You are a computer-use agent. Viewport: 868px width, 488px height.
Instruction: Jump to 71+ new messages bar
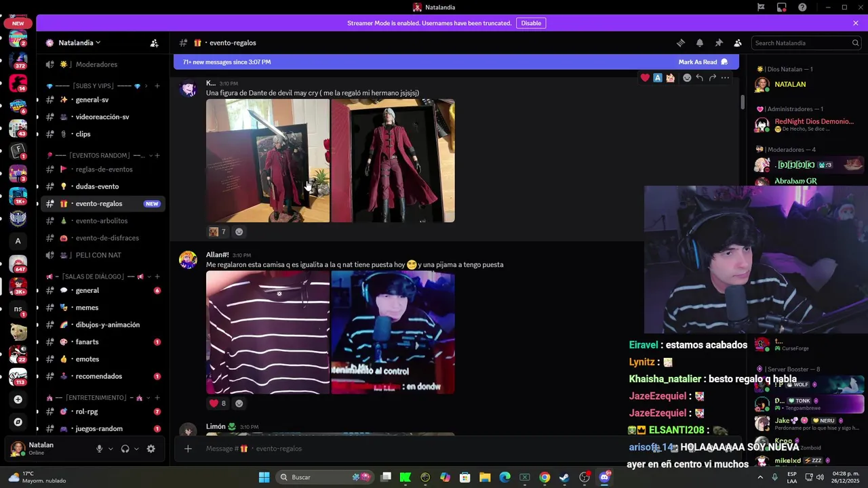(456, 62)
